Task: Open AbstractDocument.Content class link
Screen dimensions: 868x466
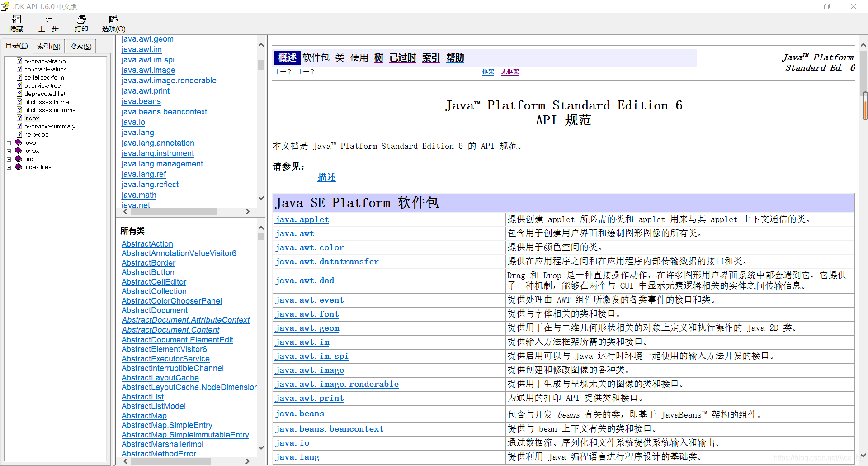Action: tap(170, 330)
